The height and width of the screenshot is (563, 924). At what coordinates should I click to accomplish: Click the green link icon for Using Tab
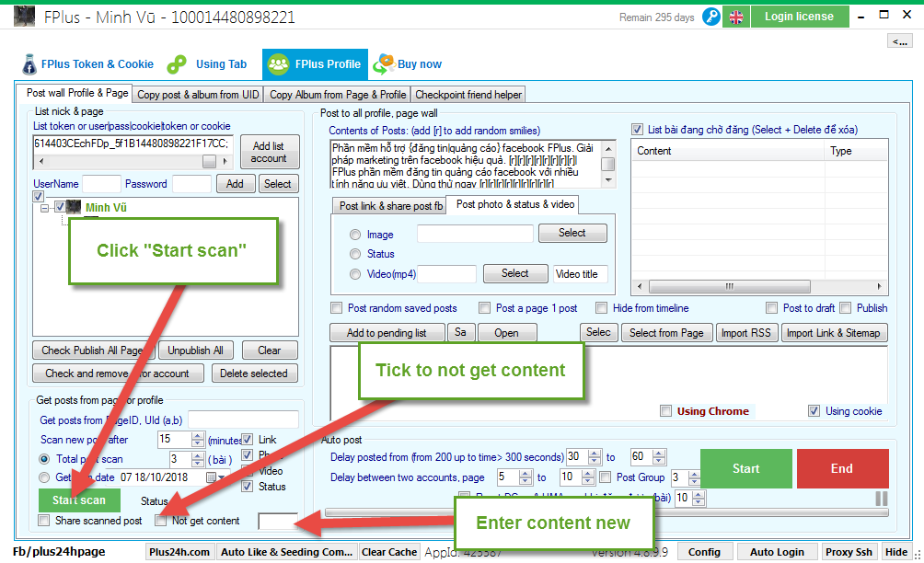click(177, 64)
